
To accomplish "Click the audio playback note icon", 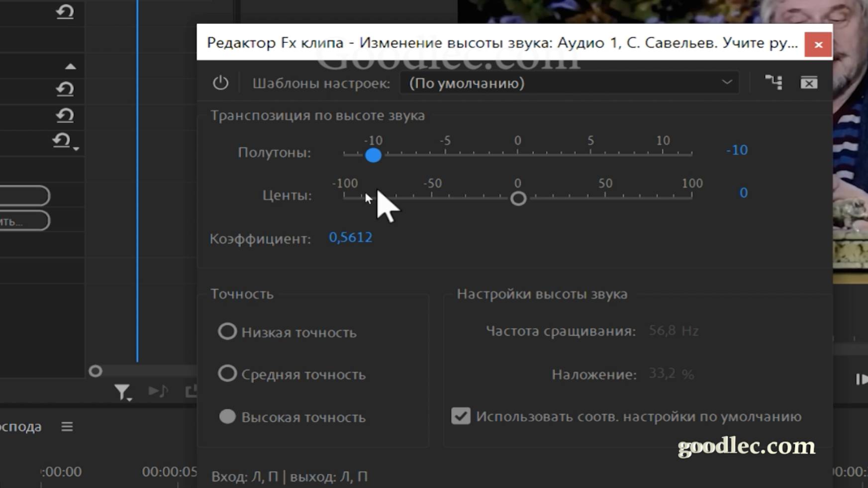I will click(158, 391).
